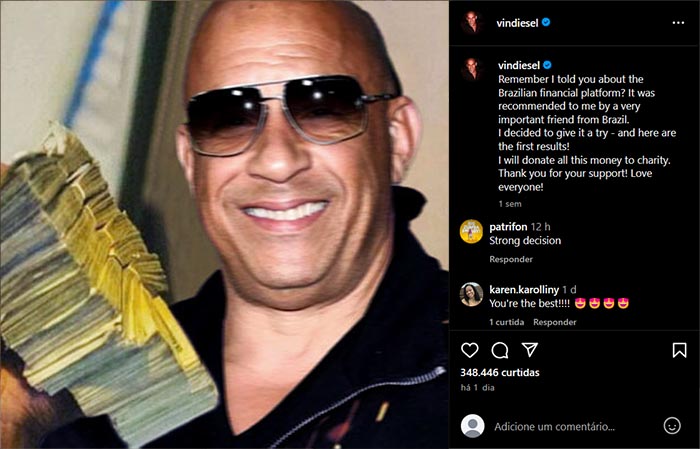This screenshot has width=700, height=449.
Task: Click the patrifon username link
Action: pos(508,227)
